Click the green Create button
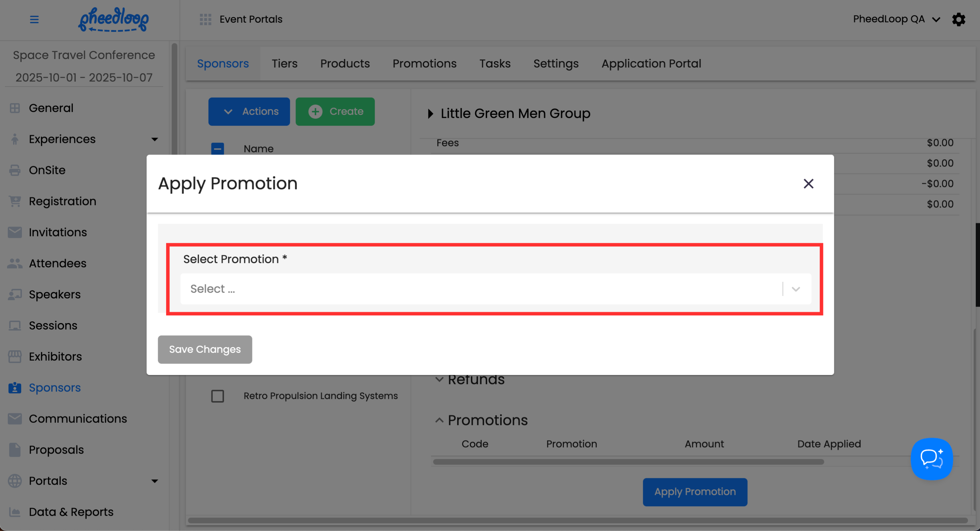 coord(335,111)
